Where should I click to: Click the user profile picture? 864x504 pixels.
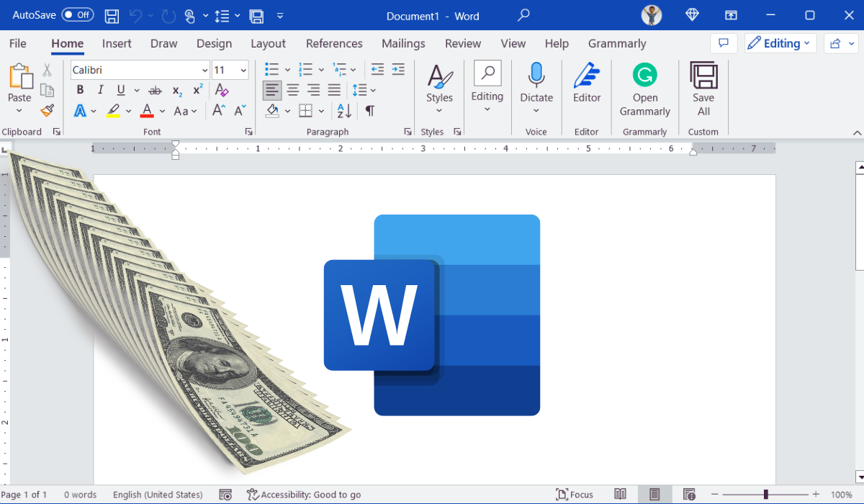click(x=651, y=15)
